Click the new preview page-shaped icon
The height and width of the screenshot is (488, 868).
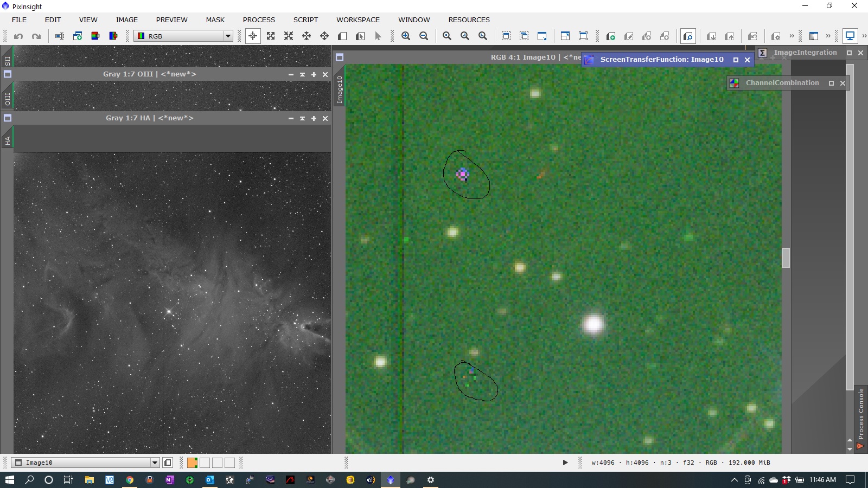[342, 36]
